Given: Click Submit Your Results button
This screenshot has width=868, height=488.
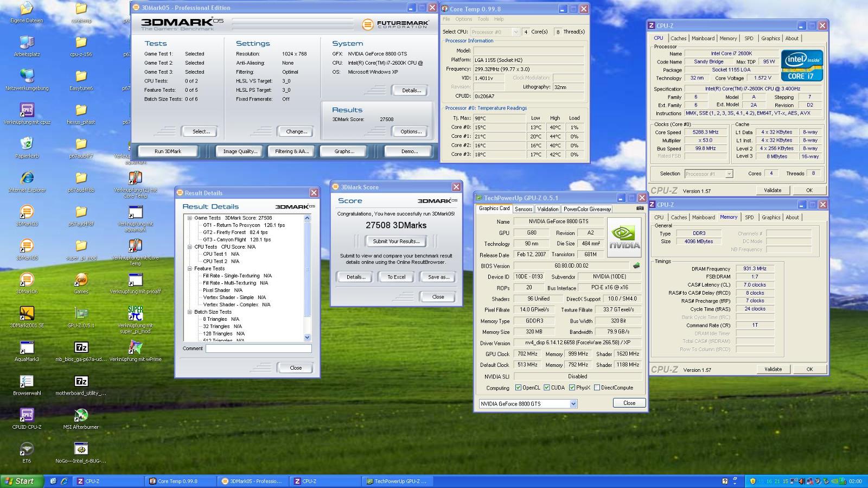Looking at the screenshot, I should tap(396, 241).
